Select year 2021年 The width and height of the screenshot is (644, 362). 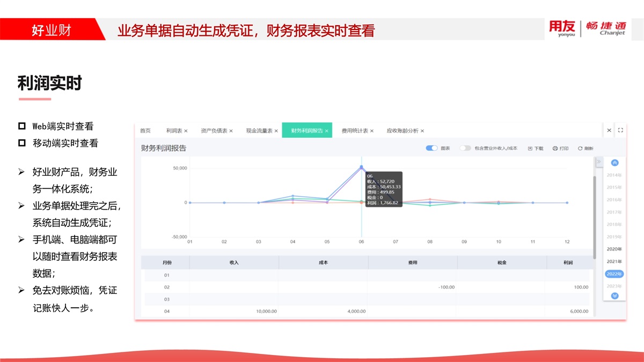[614, 262]
